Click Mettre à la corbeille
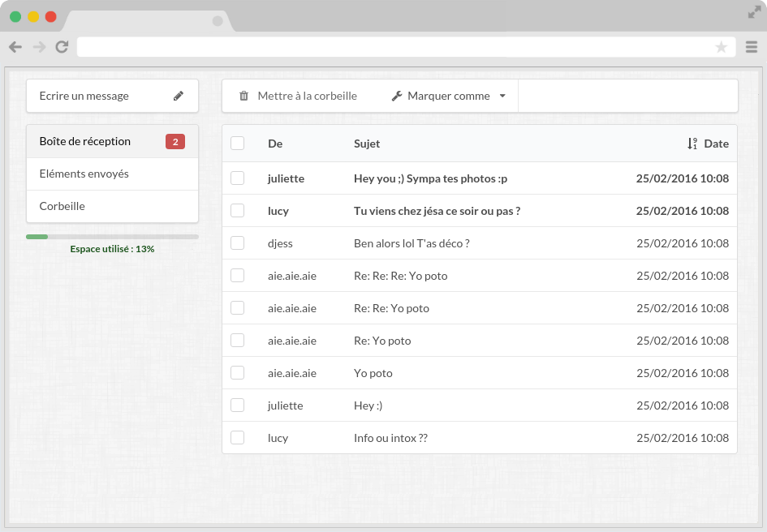The width and height of the screenshot is (767, 532). [298, 96]
